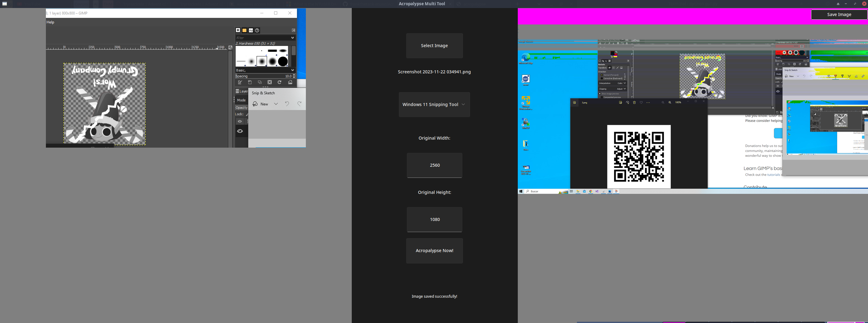Pick the selected Hardness 050 brush thumbnail in the cropped preview
This screenshot has height=323, width=868.
(x=262, y=62)
